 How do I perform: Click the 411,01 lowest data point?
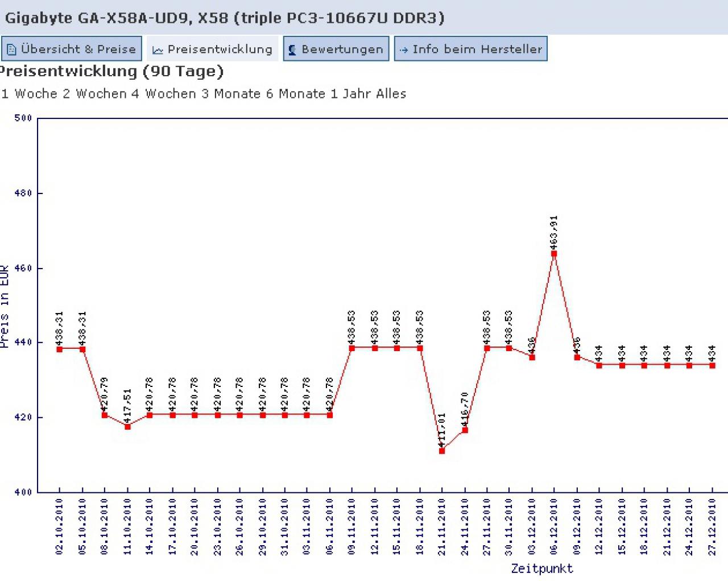(x=442, y=451)
